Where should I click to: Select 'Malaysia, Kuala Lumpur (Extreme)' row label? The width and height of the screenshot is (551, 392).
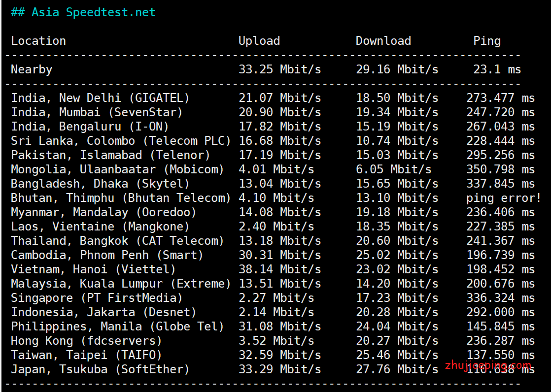click(121, 284)
